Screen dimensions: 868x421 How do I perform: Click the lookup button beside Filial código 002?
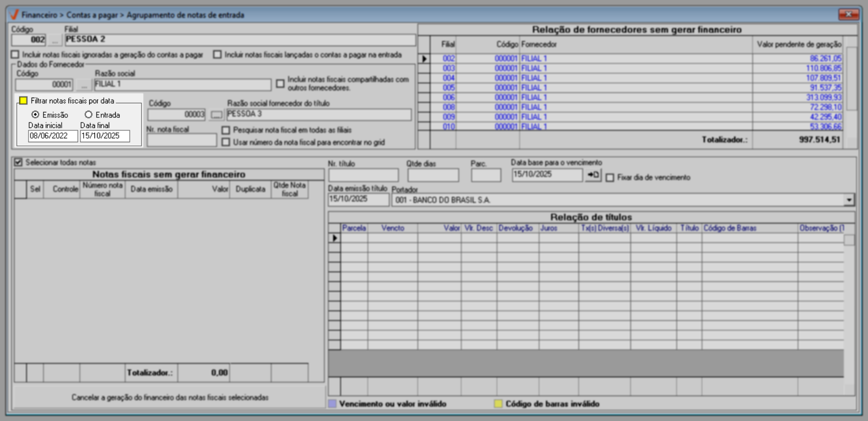point(54,40)
